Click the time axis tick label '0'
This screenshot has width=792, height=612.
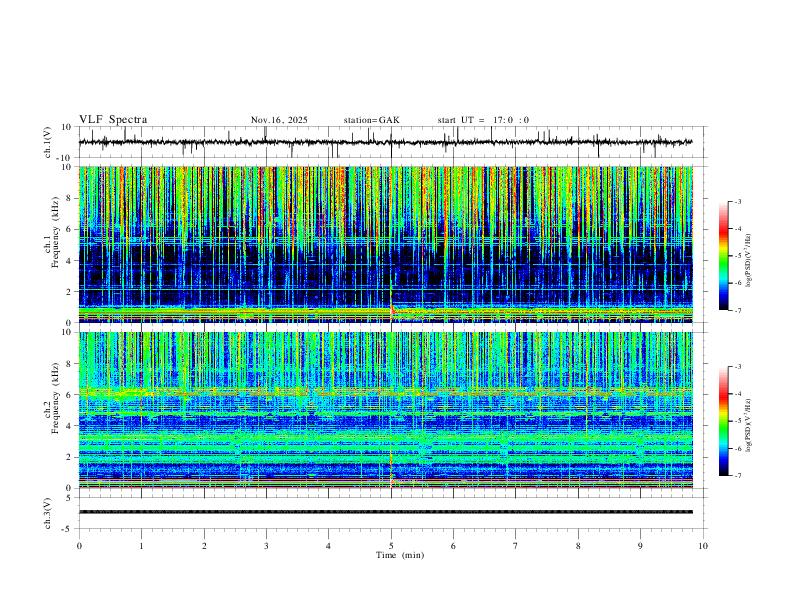pos(79,546)
